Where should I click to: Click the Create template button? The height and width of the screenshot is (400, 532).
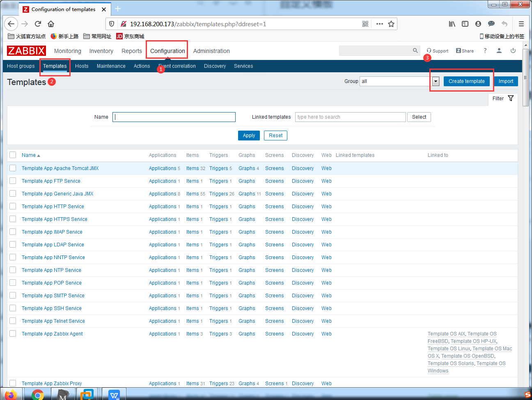coord(466,81)
